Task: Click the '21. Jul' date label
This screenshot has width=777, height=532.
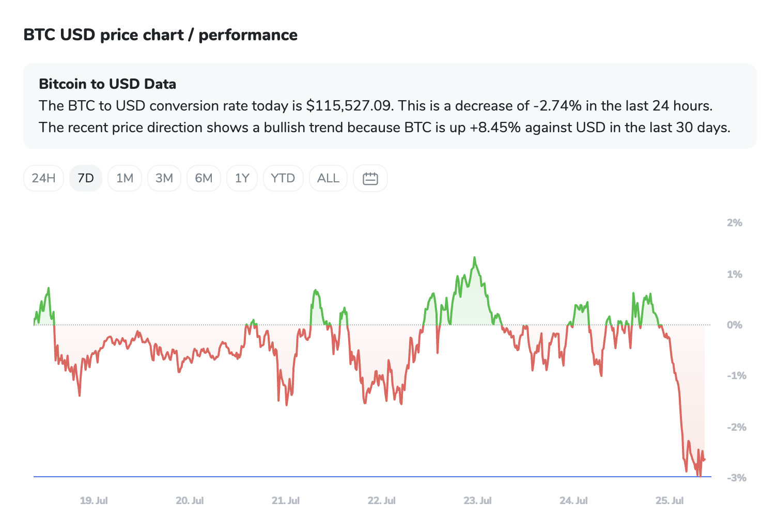Action: (x=286, y=500)
